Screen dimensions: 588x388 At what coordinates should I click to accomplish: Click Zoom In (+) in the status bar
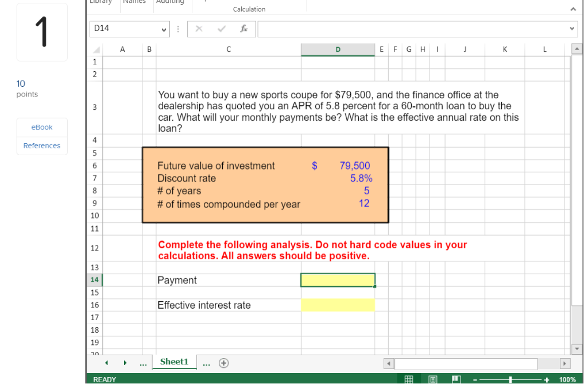pyautogui.click(x=546, y=379)
